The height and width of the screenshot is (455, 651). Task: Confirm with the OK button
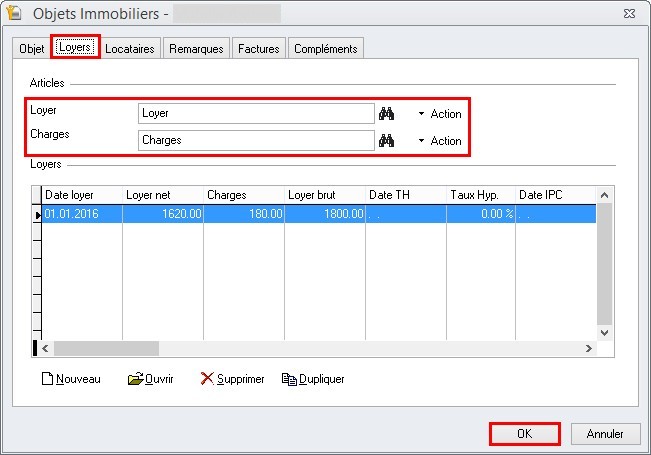point(524,434)
